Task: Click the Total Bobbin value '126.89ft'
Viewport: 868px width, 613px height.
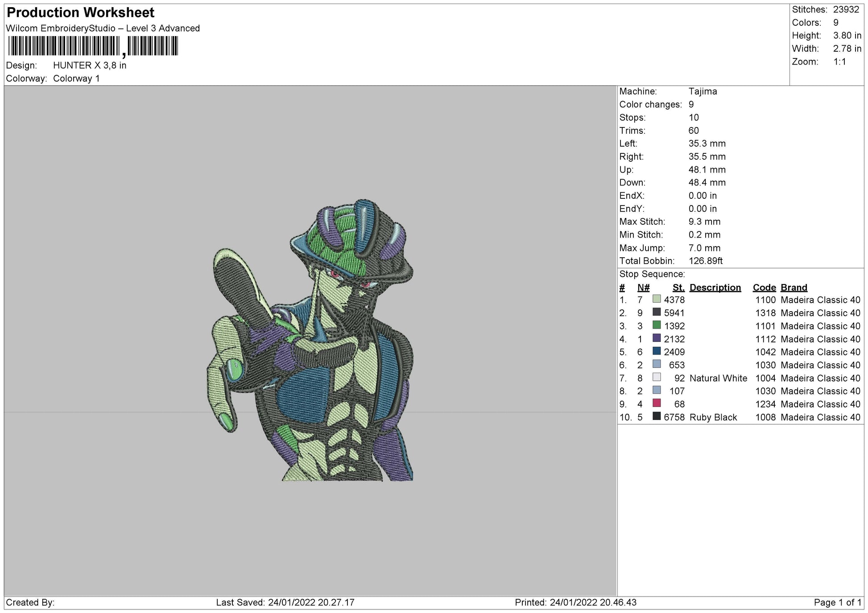Action: click(x=705, y=261)
